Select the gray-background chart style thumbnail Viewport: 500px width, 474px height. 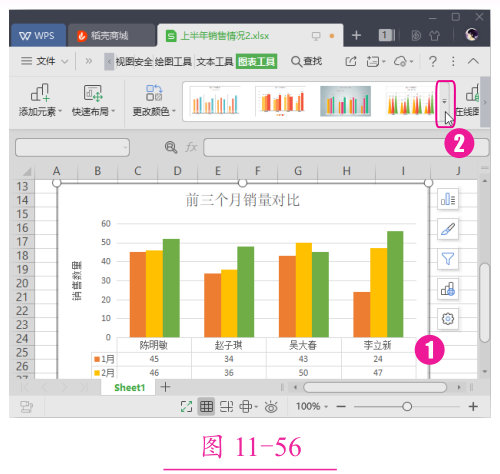click(346, 100)
